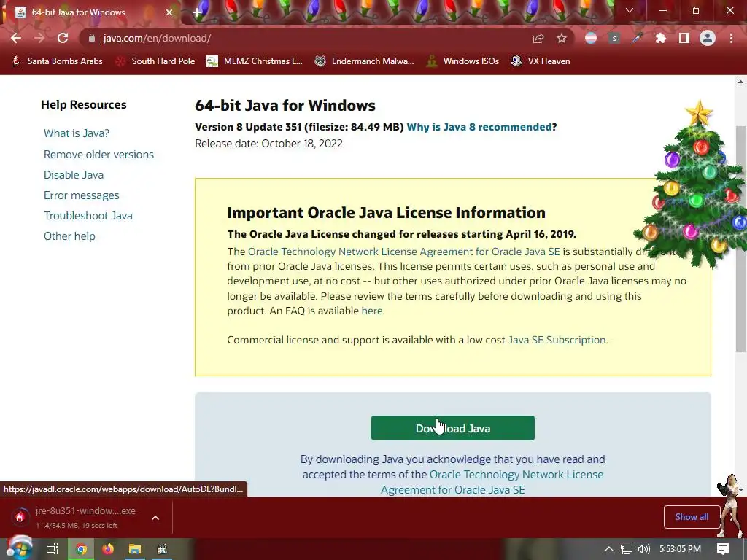Open a new browser tab

tap(197, 12)
